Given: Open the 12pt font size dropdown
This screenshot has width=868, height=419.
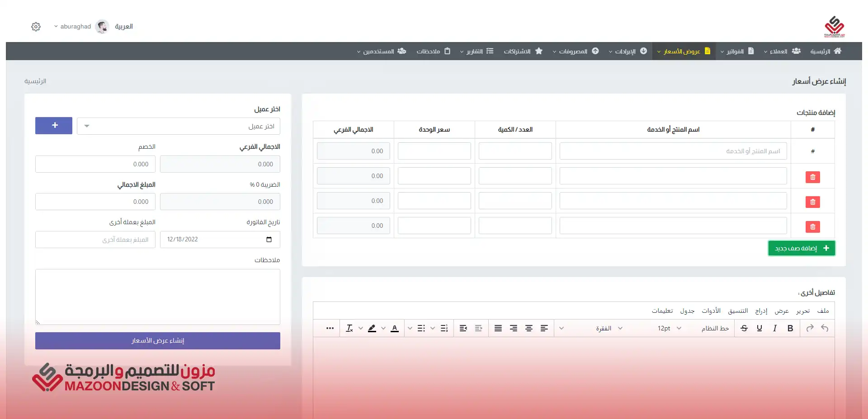Looking at the screenshot, I should tap(669, 328).
